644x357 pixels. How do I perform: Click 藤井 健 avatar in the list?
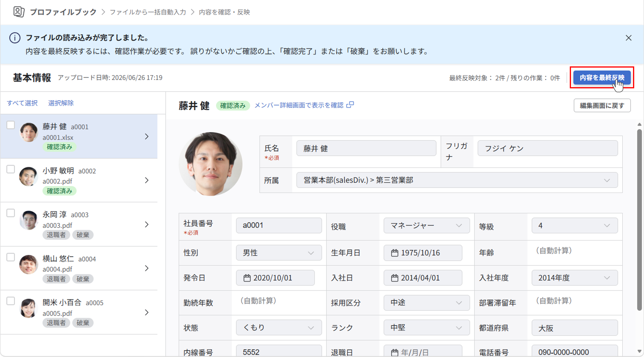[29, 132]
